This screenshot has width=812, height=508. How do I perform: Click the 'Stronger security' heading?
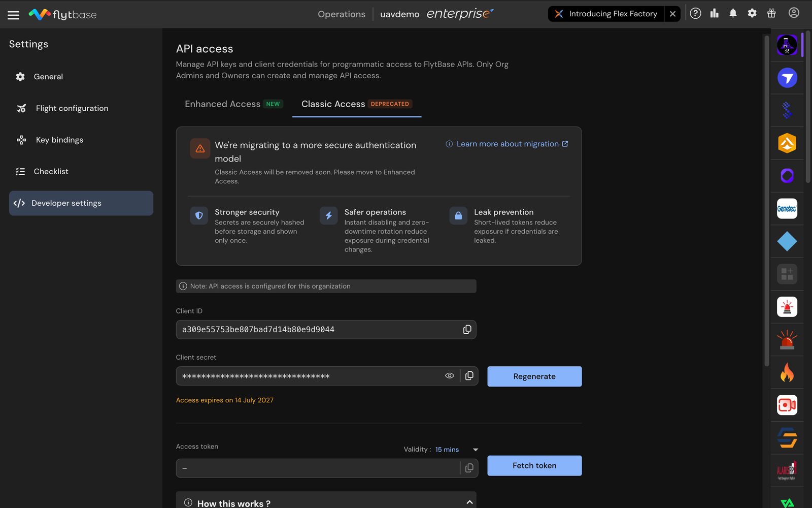(x=247, y=212)
